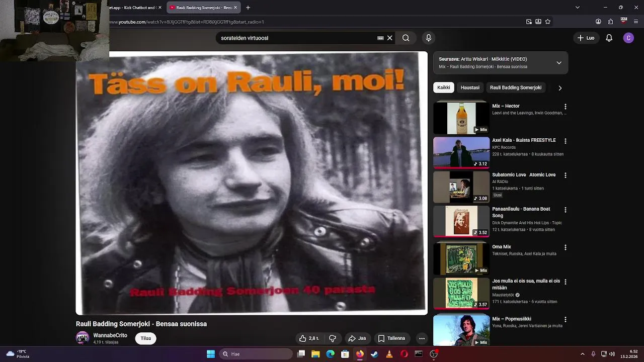This screenshot has height=362, width=644.
Task: Open Firefox account icon in the toolbar
Action: pos(598,22)
